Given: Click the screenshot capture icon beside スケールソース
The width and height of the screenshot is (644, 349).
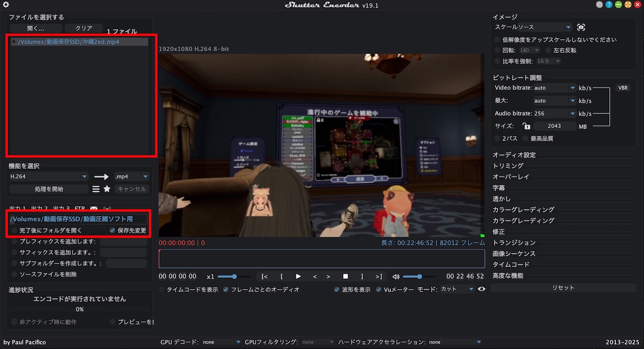Looking at the screenshot, I should point(581,27).
